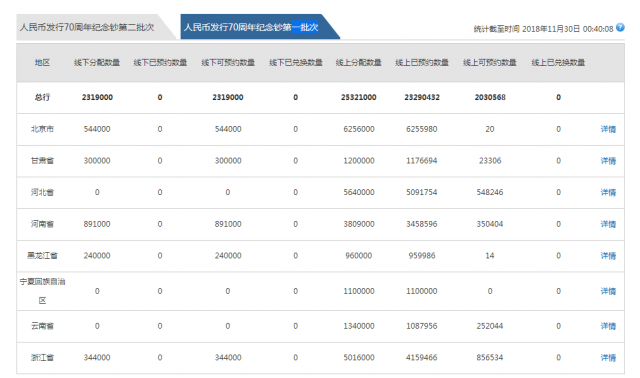Click the 线上分配数量 column header
This screenshot has height=378, width=640.
[358, 62]
